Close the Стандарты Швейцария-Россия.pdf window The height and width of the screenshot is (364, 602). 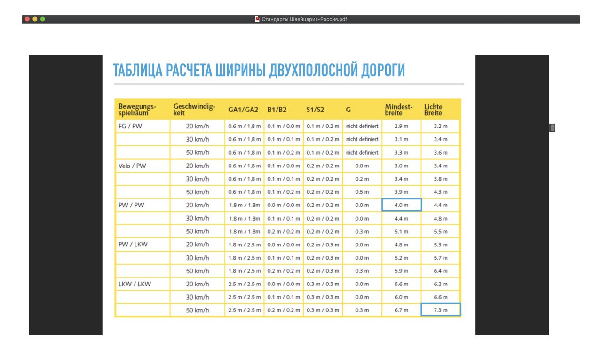pos(27,19)
